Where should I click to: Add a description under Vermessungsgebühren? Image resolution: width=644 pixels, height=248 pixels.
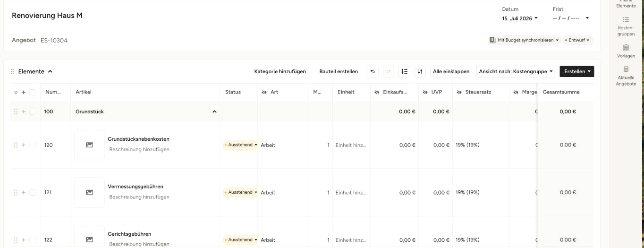[x=139, y=197]
